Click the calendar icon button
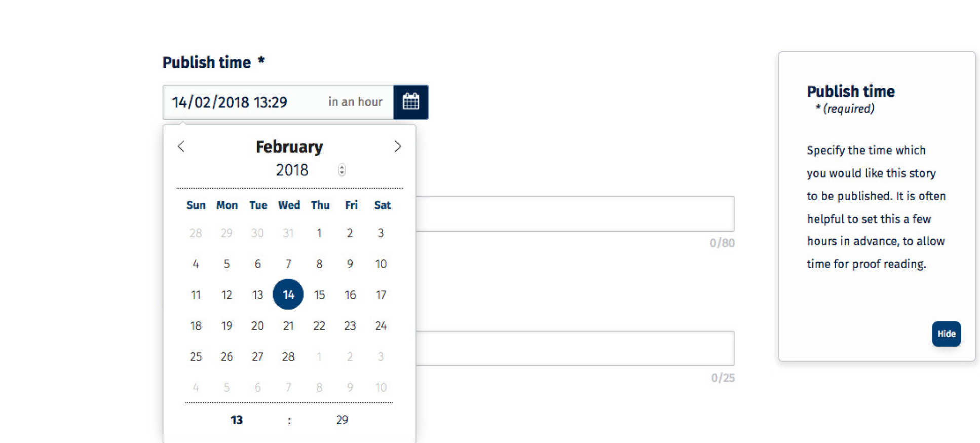This screenshot has height=443, width=980. (x=410, y=102)
